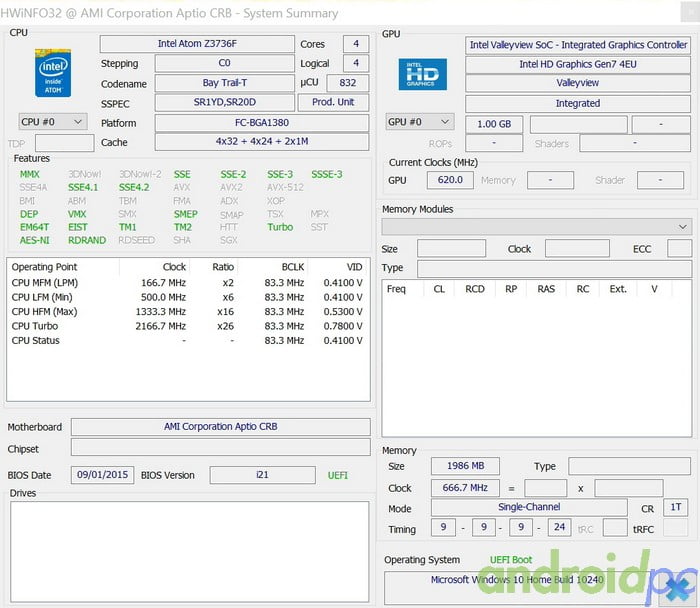Viewport: 700px width, 608px height.
Task: Click the UEFI label beside BIOS Version
Action: pyautogui.click(x=338, y=475)
